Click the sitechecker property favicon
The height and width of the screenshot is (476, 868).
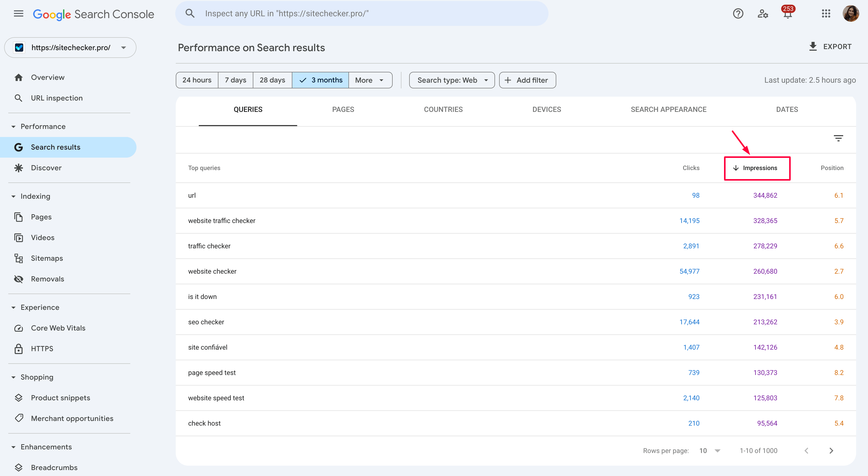tap(19, 48)
